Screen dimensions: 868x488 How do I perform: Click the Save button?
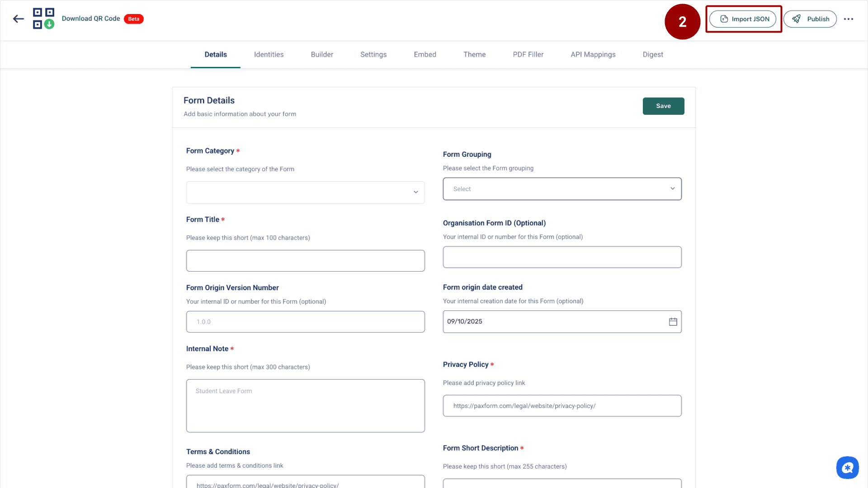pos(663,106)
